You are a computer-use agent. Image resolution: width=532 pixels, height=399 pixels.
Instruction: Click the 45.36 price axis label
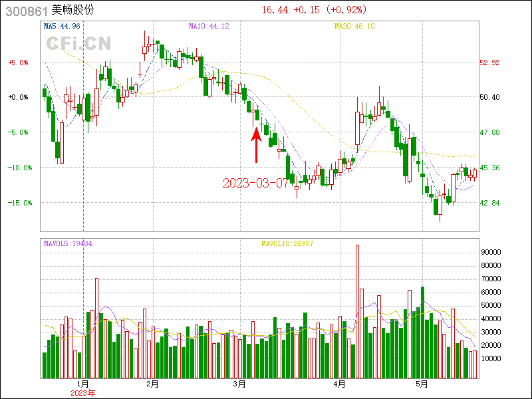(x=490, y=168)
